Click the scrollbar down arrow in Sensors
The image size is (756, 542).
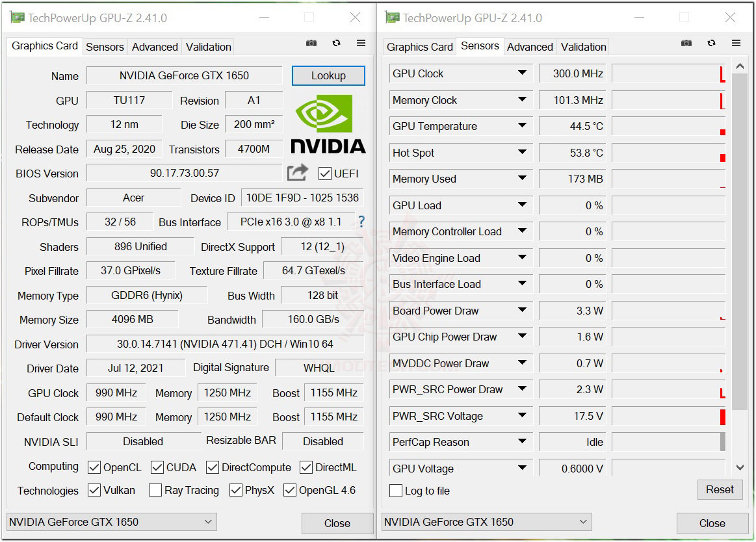pos(740,467)
